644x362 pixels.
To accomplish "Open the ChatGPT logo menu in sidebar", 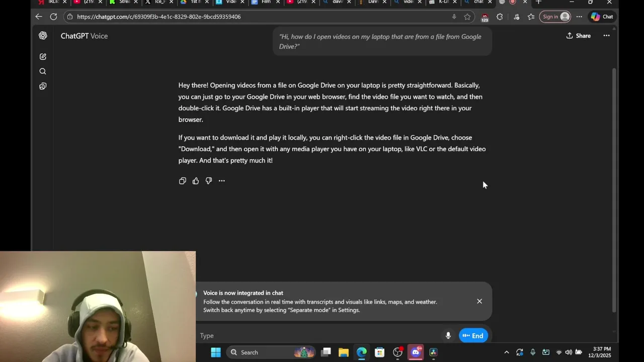I will [x=43, y=36].
